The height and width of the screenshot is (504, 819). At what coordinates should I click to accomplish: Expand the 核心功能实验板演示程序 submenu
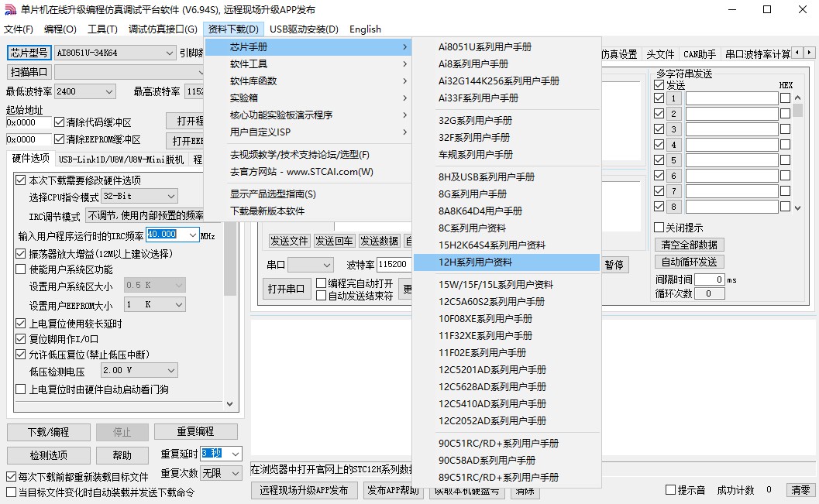point(308,115)
